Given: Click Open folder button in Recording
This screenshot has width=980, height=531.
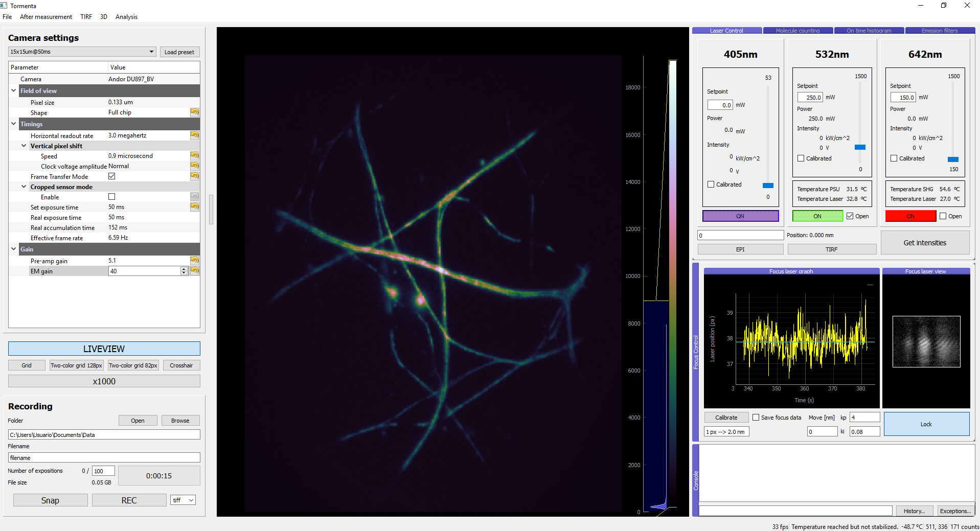Looking at the screenshot, I should [x=138, y=421].
